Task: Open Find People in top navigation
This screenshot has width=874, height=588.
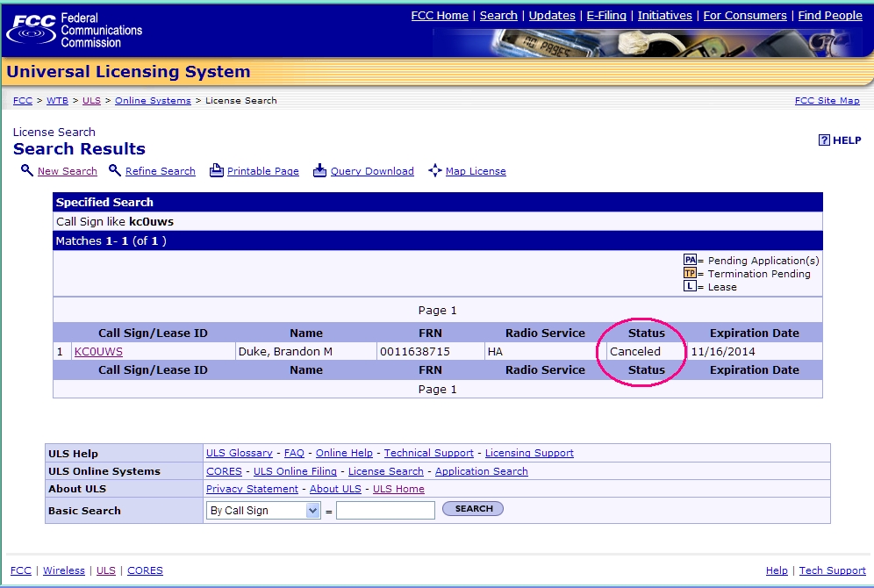Action: pos(830,16)
